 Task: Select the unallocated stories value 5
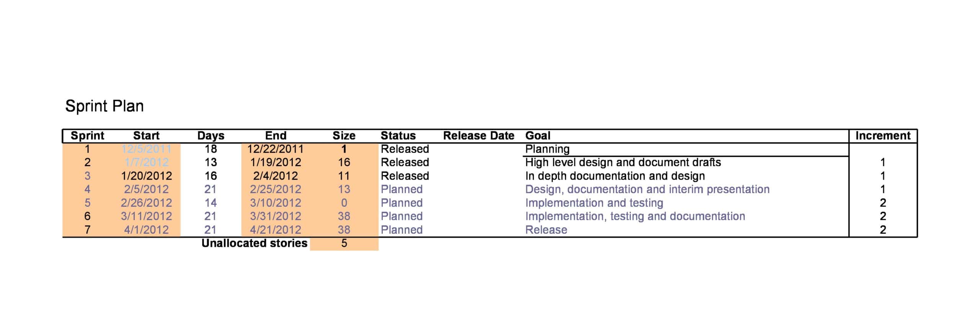click(x=344, y=243)
